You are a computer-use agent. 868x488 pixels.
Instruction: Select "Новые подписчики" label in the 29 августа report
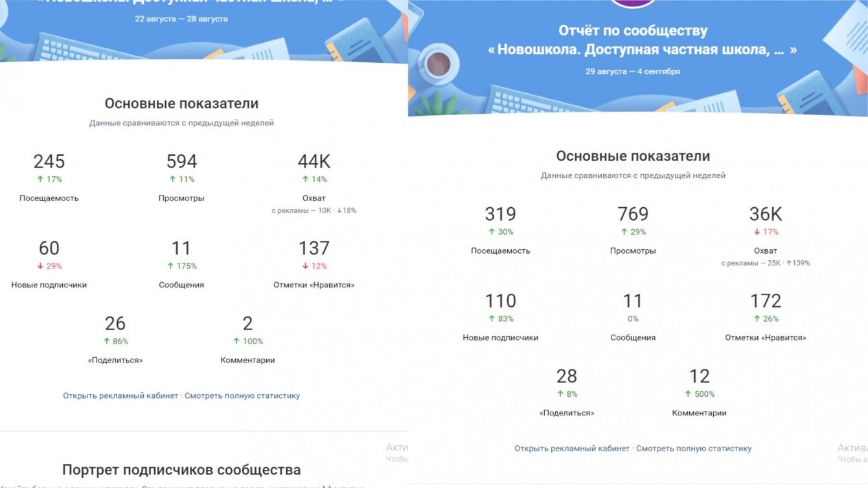tap(501, 337)
